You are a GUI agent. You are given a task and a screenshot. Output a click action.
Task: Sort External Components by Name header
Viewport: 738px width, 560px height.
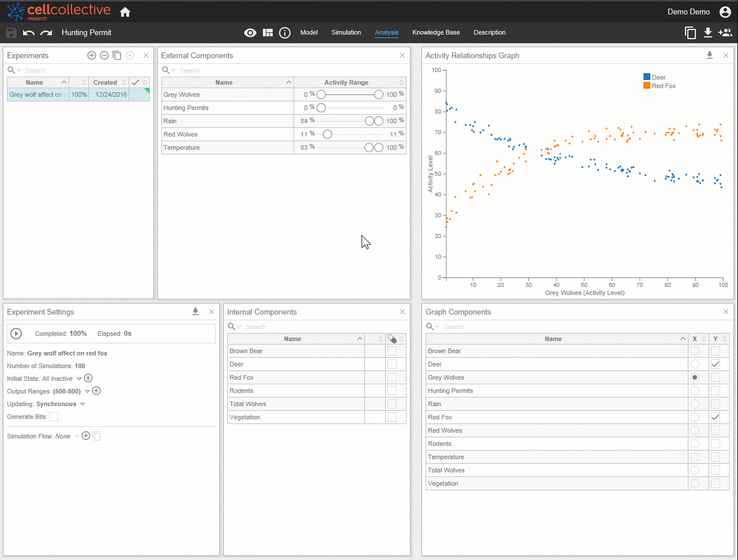[x=228, y=82]
